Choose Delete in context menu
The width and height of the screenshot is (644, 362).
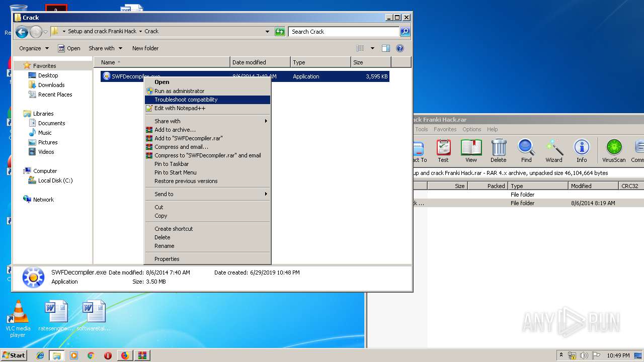pos(207,237)
